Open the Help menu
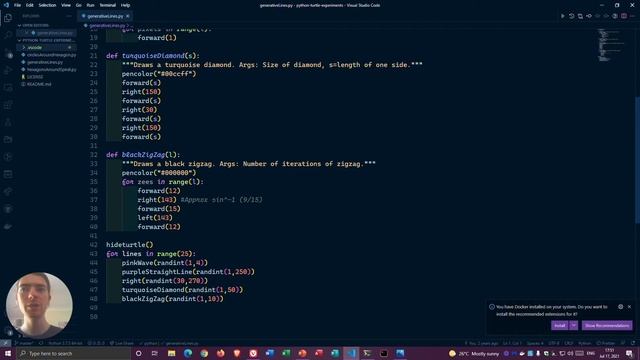Image resolution: width=640 pixels, height=360 pixels. pos(125,5)
